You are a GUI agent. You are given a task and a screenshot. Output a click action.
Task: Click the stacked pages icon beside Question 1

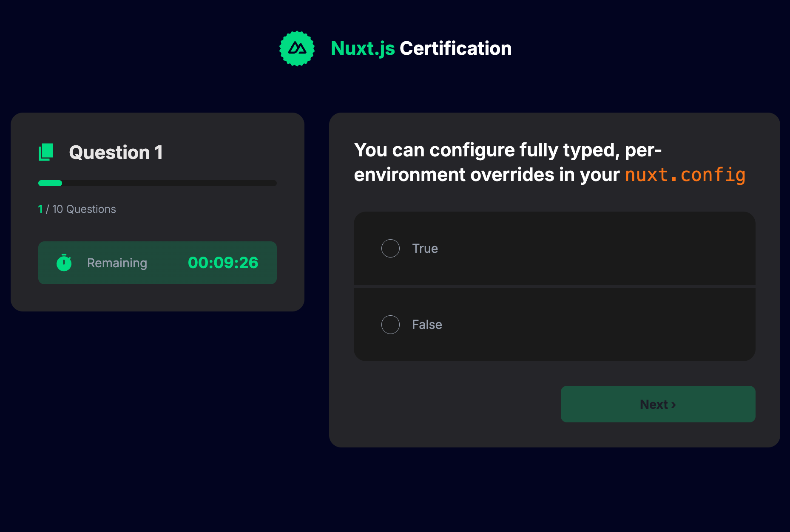coord(46,152)
